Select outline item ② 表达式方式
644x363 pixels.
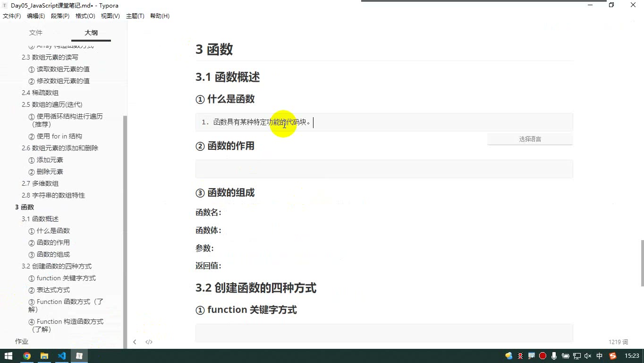[49, 290]
